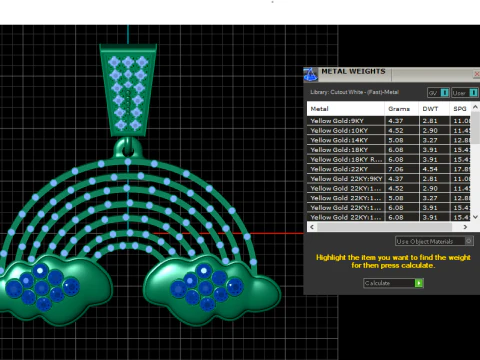Click the horizontal scrollbar thumb under table
Image resolution: width=480 pixels, height=360 pixels.
point(384,227)
